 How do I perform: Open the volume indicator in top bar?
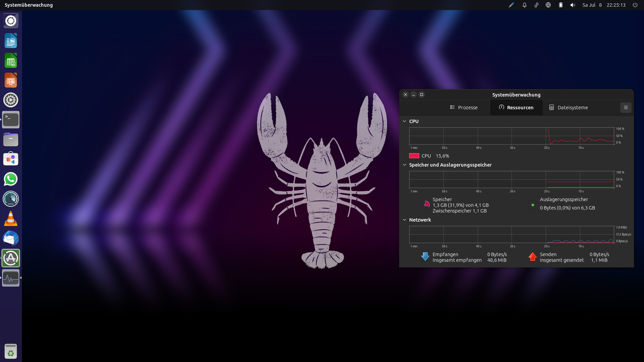[x=573, y=5]
